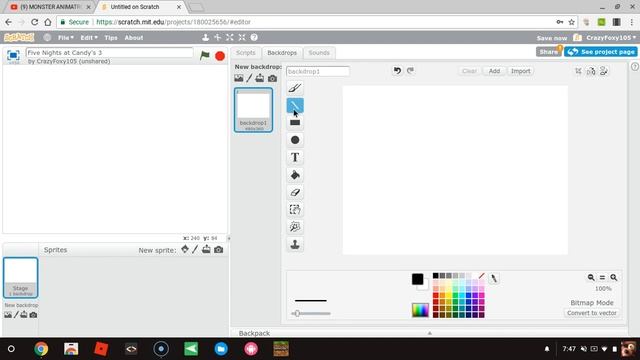Click See project page button
Screen dimensions: 640x360
(601, 52)
